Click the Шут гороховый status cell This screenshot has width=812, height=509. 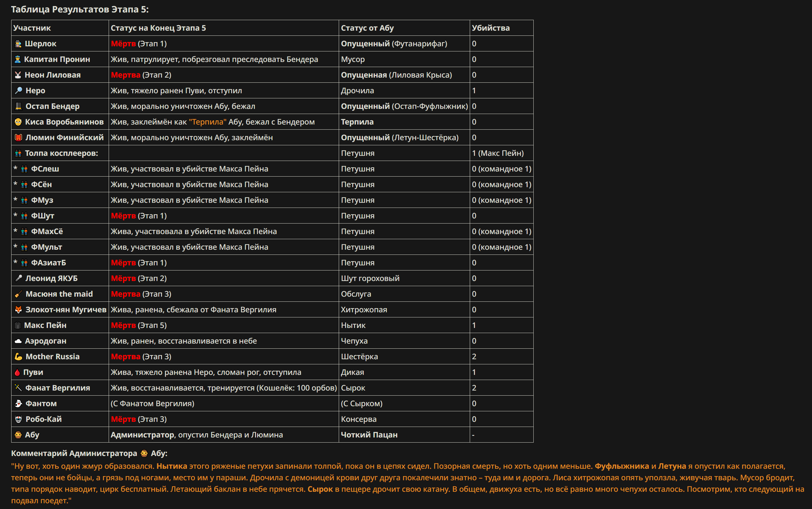404,278
